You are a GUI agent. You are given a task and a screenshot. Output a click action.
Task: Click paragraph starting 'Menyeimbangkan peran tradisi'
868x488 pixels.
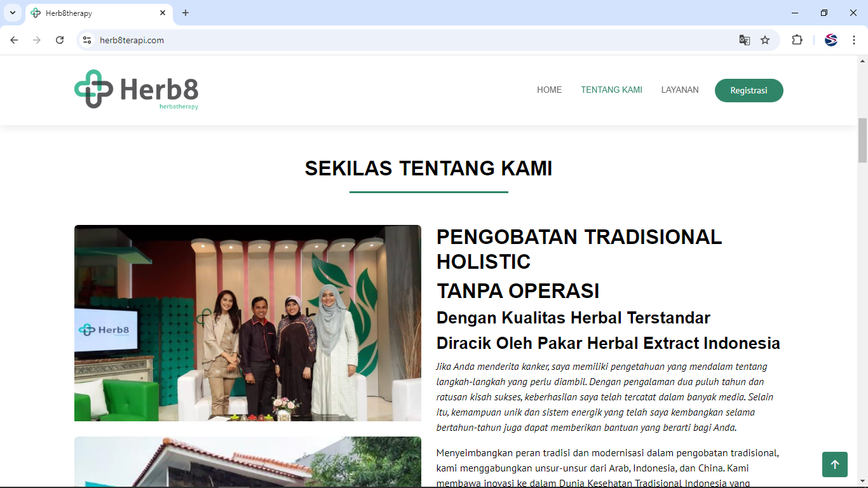tap(608, 468)
